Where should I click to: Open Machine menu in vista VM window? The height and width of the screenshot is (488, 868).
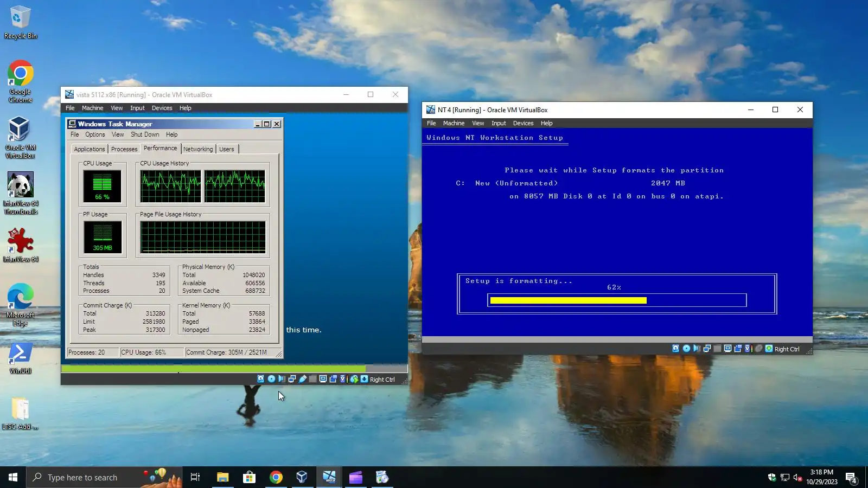click(92, 108)
